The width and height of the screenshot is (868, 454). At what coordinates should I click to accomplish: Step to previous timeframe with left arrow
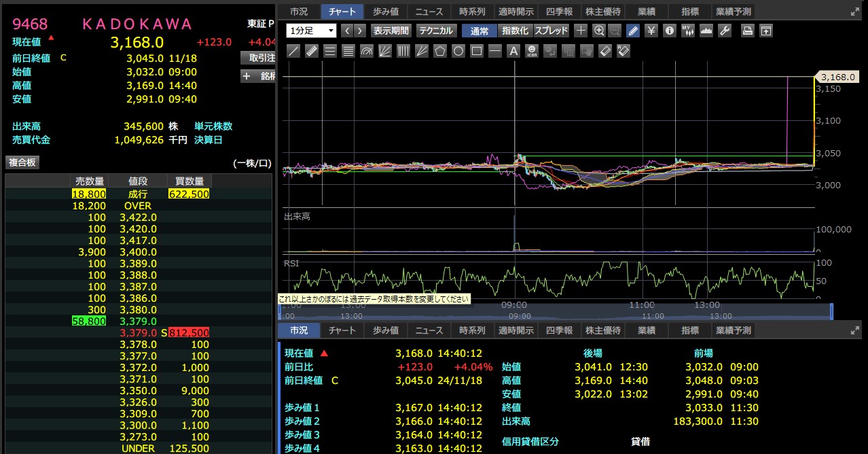[346, 31]
